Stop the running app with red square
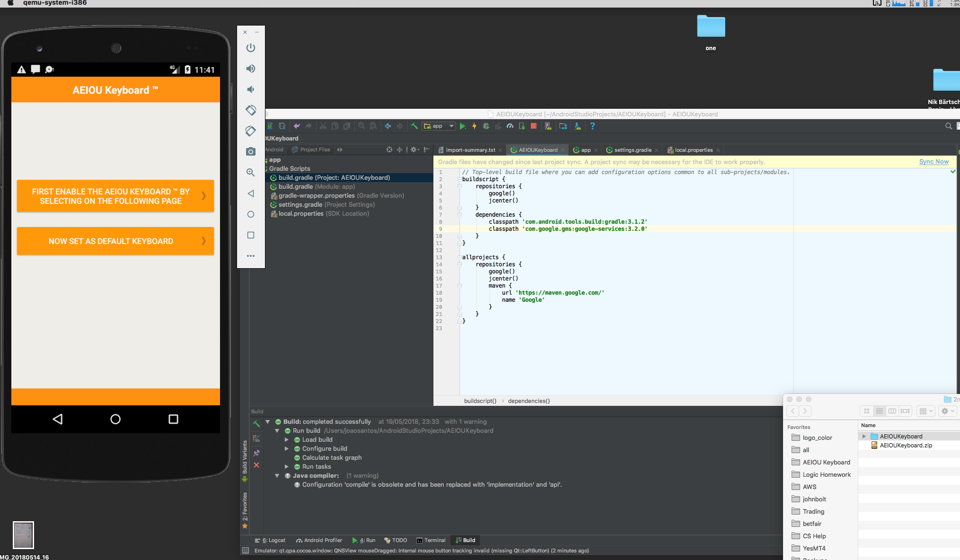The image size is (960, 560). pos(534,126)
